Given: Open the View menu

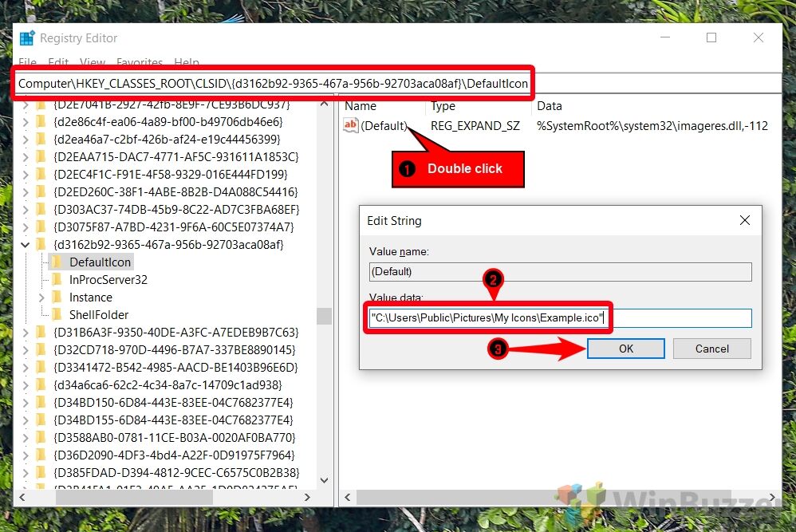Looking at the screenshot, I should (x=93, y=62).
